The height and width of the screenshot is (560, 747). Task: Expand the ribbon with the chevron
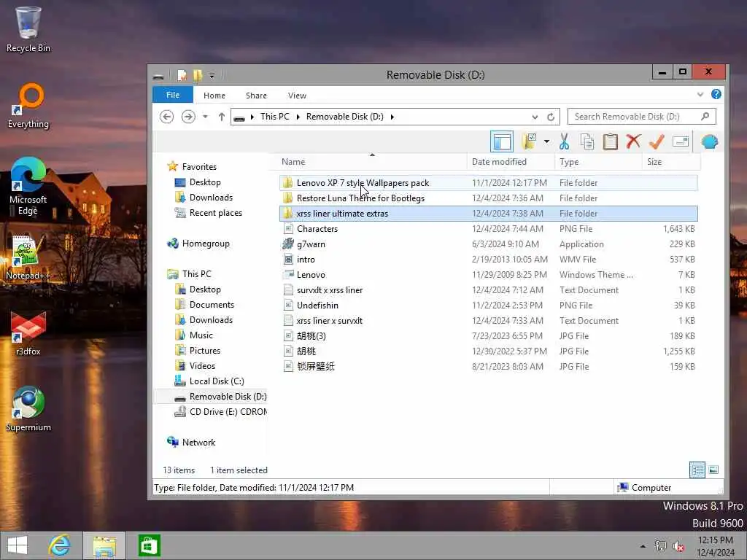point(700,94)
